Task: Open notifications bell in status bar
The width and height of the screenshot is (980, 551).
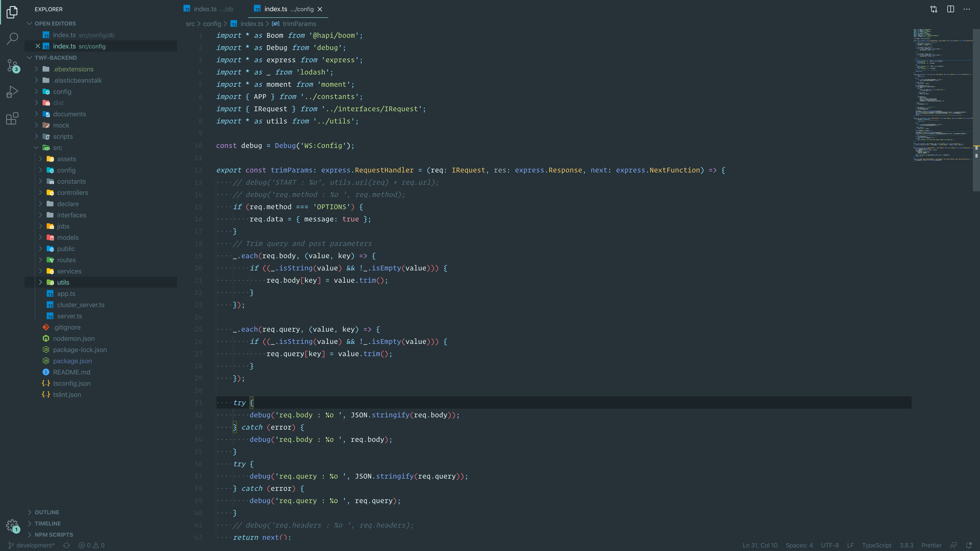Action: [969, 545]
